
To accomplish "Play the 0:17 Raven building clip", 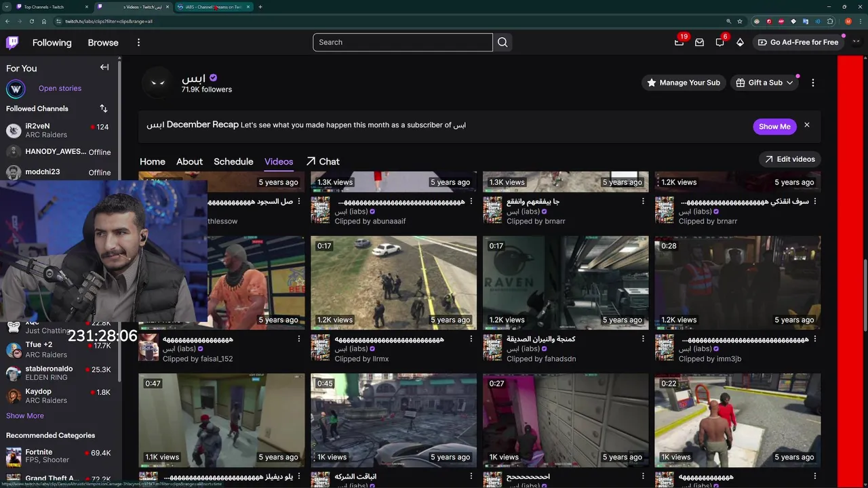I will tap(566, 283).
